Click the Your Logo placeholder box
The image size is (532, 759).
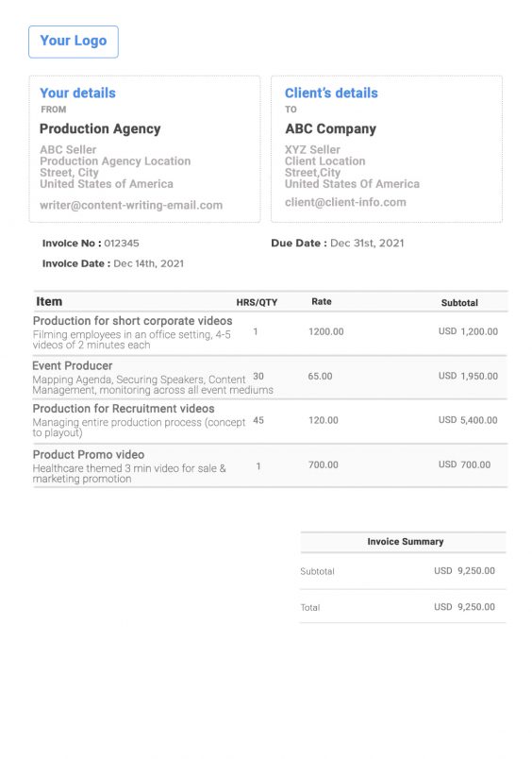click(x=73, y=42)
